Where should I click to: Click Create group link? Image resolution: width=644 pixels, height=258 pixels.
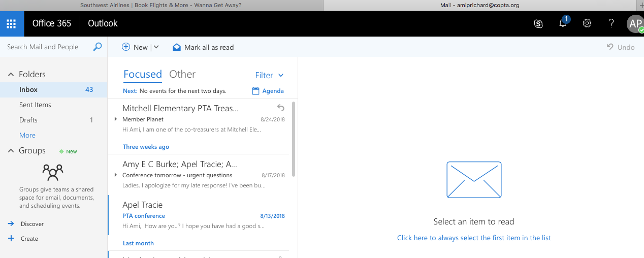[x=29, y=238]
